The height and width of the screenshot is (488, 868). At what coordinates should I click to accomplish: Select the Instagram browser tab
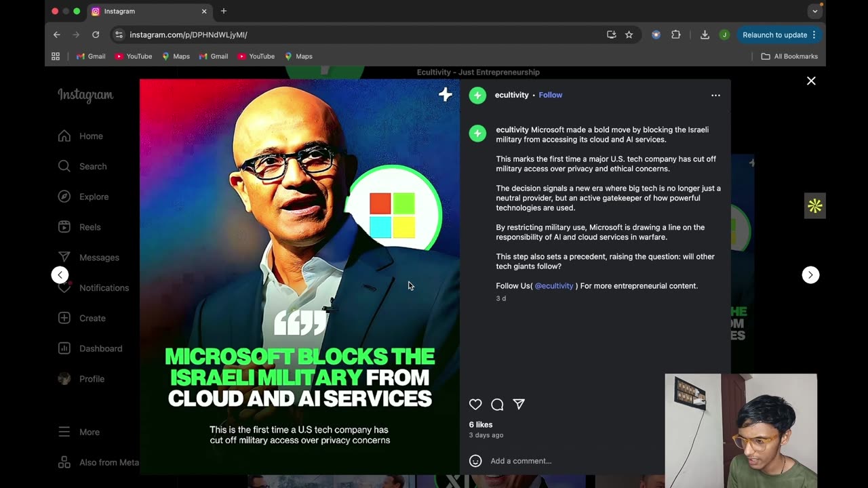(x=149, y=12)
